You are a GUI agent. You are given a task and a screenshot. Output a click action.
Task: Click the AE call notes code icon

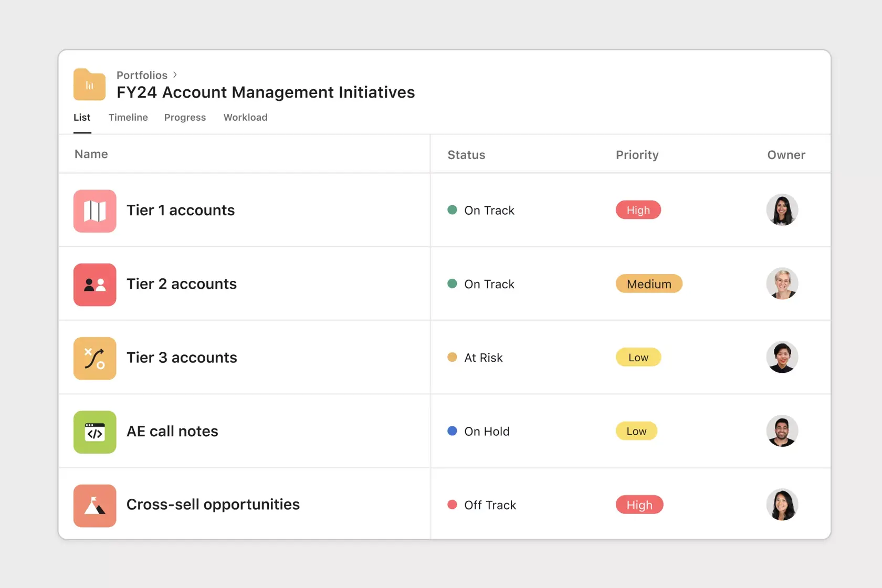click(x=94, y=432)
